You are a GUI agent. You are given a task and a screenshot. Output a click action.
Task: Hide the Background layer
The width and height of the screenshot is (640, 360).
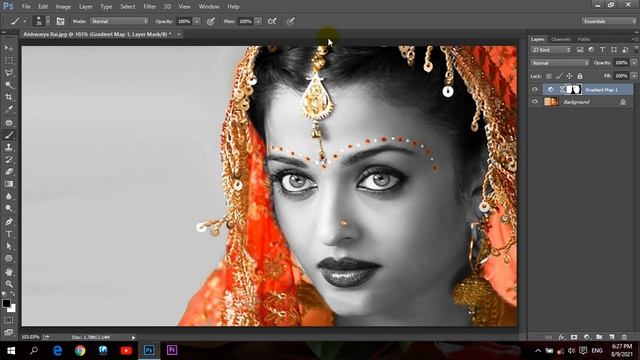coord(535,102)
